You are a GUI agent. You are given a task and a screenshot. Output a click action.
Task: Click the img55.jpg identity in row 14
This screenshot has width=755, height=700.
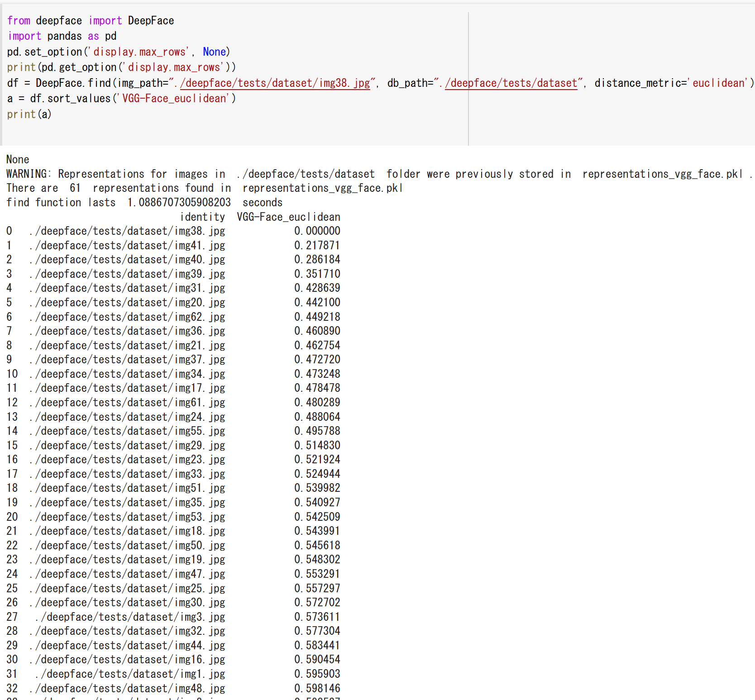point(127,431)
